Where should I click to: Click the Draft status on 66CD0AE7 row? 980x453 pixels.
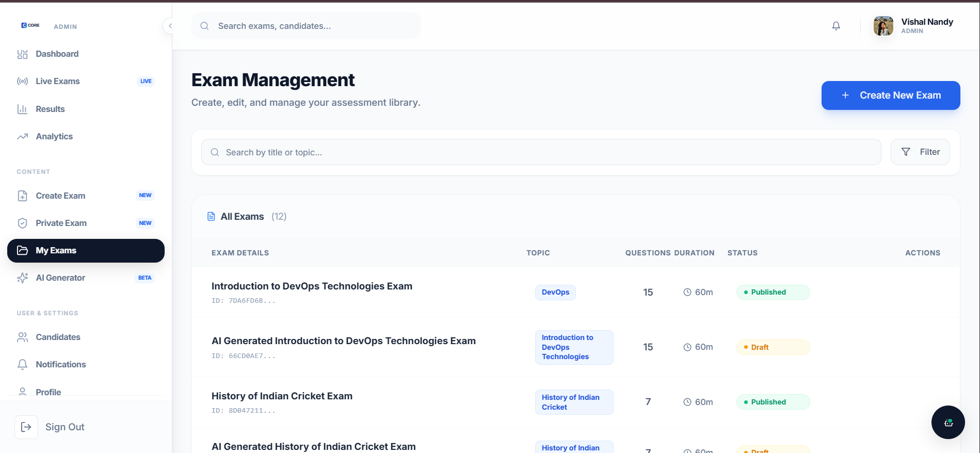coord(773,347)
